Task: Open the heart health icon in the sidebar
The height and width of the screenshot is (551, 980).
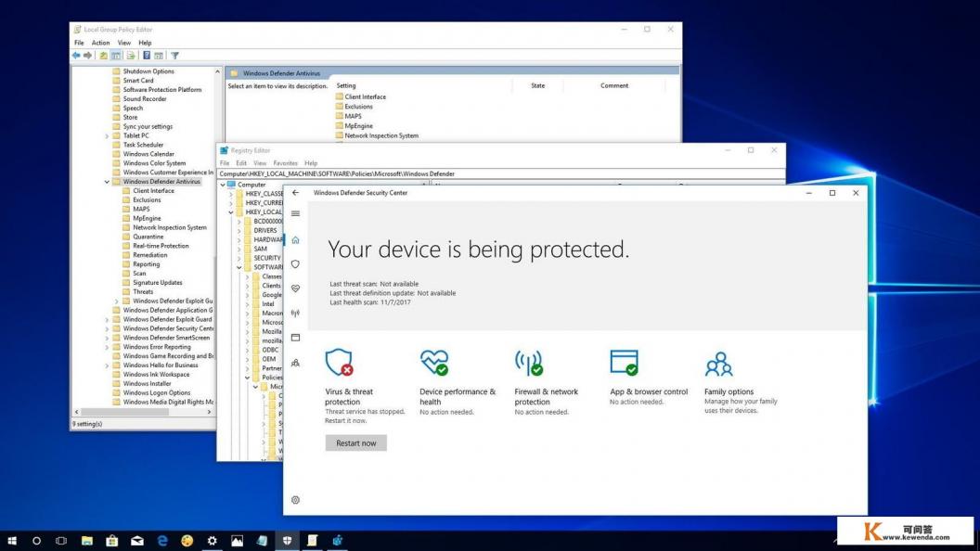Action: click(296, 288)
